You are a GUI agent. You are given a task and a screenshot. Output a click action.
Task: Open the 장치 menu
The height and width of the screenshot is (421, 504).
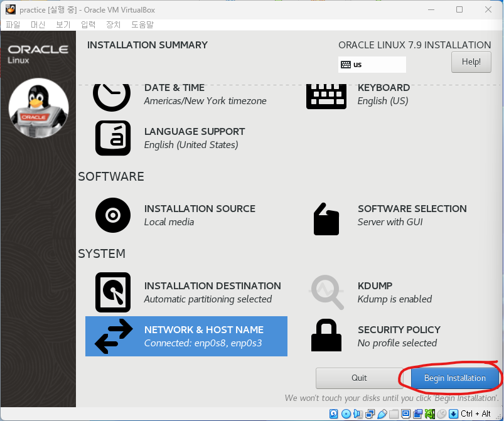tap(113, 24)
